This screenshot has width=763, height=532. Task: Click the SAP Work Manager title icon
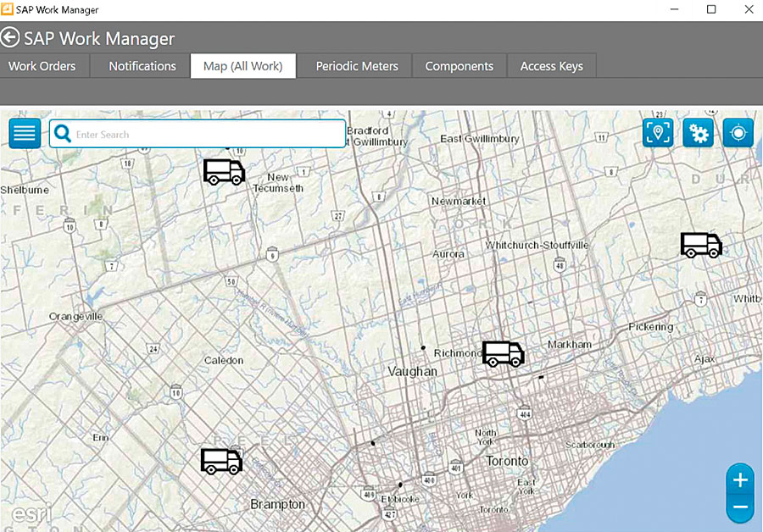click(7, 9)
